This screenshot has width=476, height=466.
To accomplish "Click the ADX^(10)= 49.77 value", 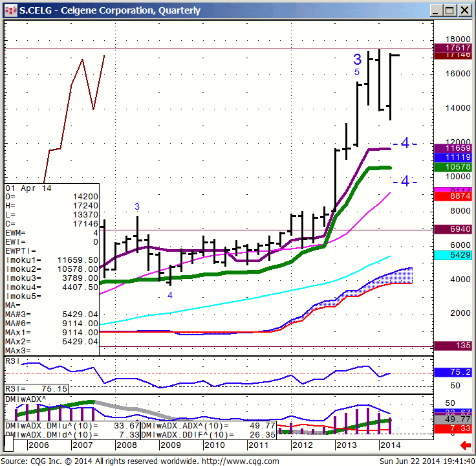I will coord(208,426).
